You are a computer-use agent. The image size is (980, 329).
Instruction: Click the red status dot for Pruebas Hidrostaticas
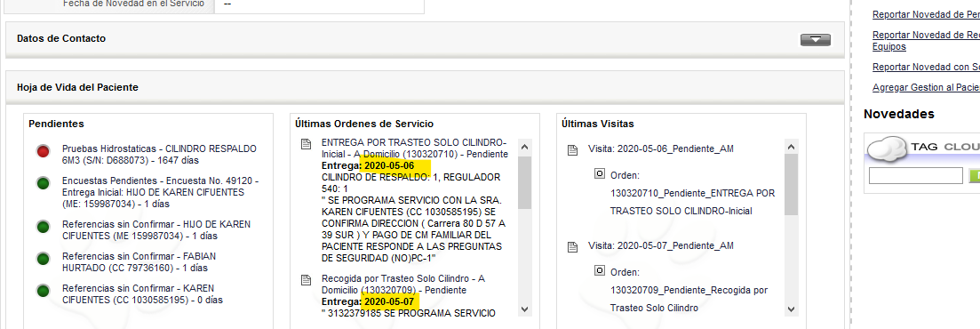[x=44, y=151]
